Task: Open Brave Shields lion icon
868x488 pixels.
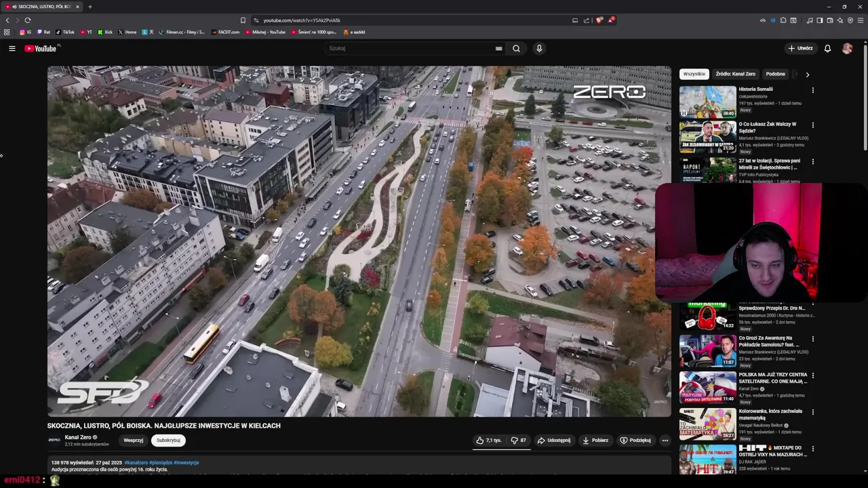Action: click(x=599, y=20)
